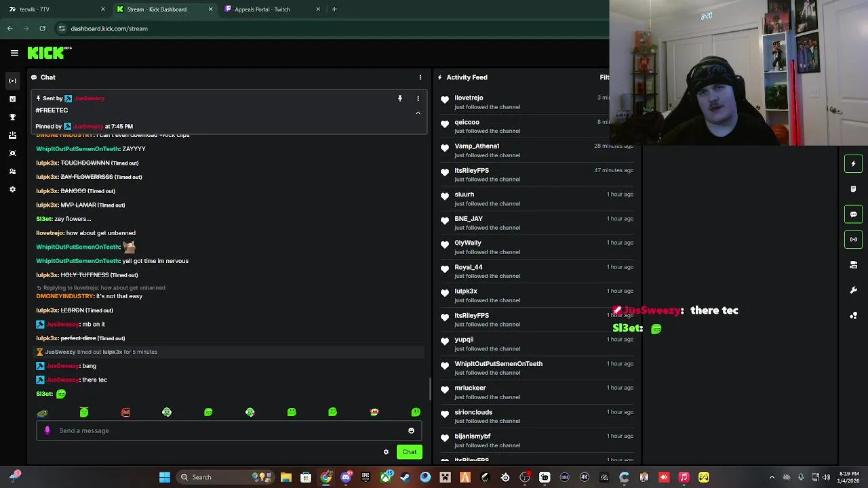Open chat settings gear beside Chat button
This screenshot has width=868, height=488.
386,452
